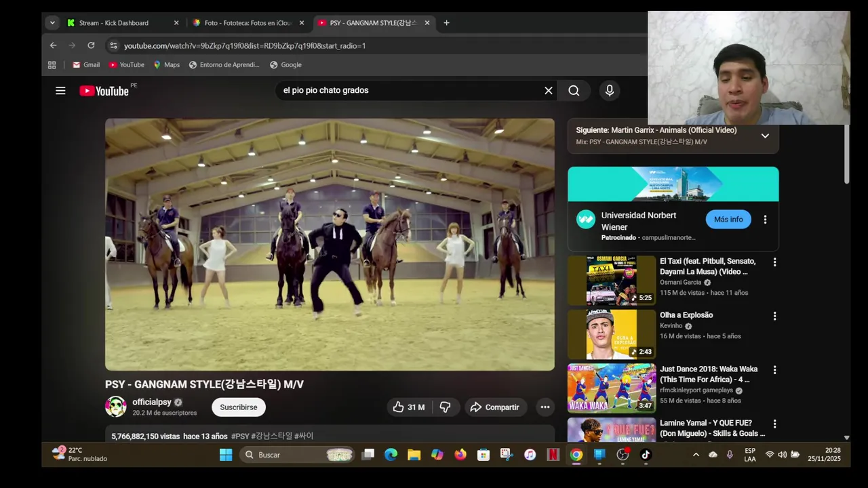Play the Olha a Explosão thumbnail
The image size is (868, 488).
[x=612, y=334]
